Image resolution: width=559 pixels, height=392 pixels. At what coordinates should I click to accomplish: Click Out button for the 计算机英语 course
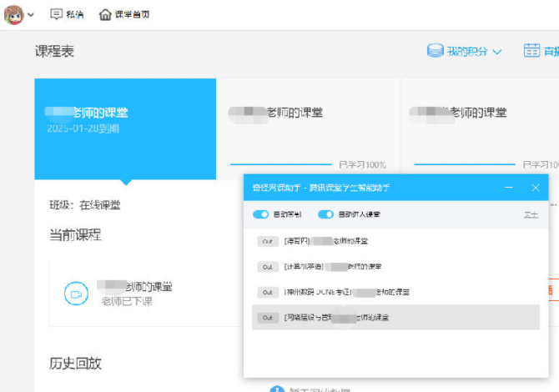pos(268,267)
